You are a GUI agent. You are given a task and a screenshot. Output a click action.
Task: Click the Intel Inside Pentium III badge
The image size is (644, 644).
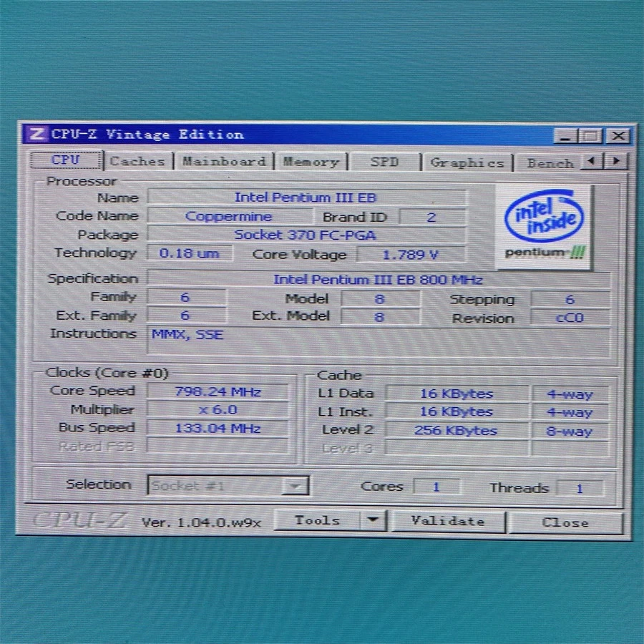(543, 226)
